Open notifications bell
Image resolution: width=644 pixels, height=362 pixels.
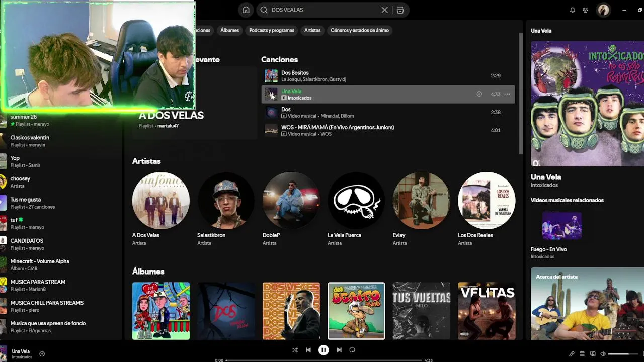572,10
